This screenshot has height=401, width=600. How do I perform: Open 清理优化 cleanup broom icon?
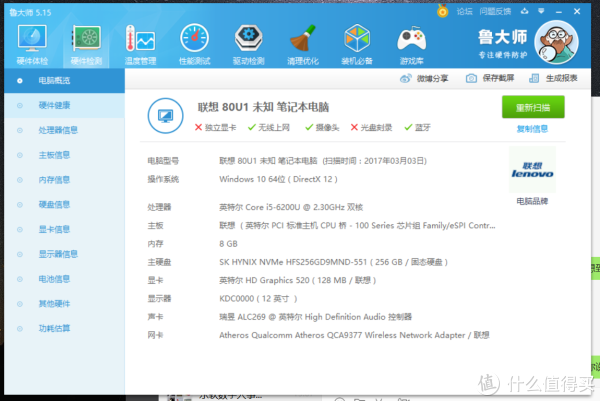[303, 44]
